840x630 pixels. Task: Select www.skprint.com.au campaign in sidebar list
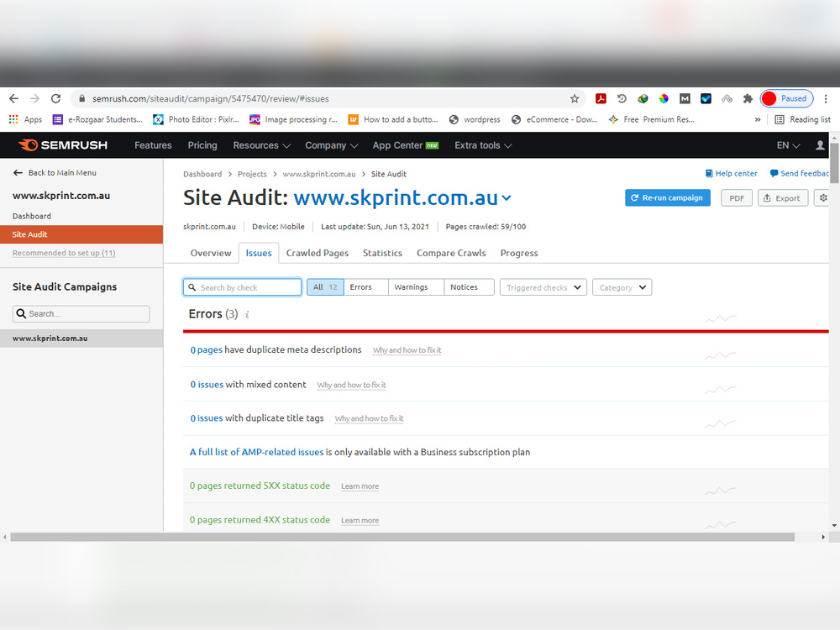pyautogui.click(x=81, y=338)
